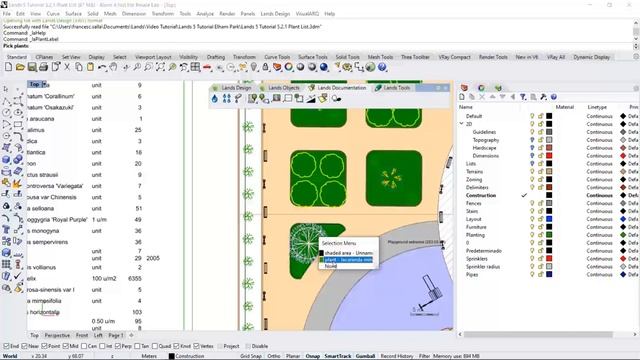
Task: Toggle Point osnap checkbox
Action: (44, 346)
